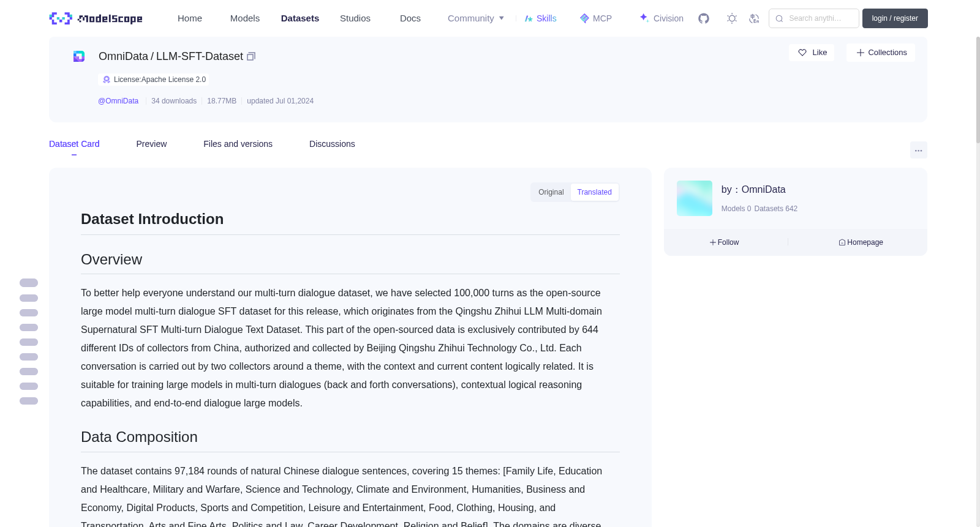Click the '18.77MB' size text

click(222, 101)
